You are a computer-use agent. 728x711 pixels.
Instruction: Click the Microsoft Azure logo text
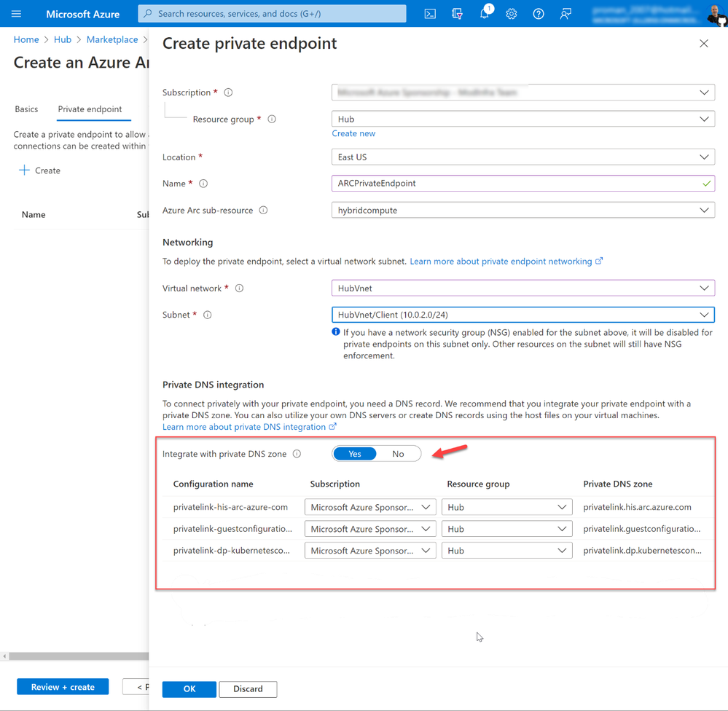pos(82,15)
